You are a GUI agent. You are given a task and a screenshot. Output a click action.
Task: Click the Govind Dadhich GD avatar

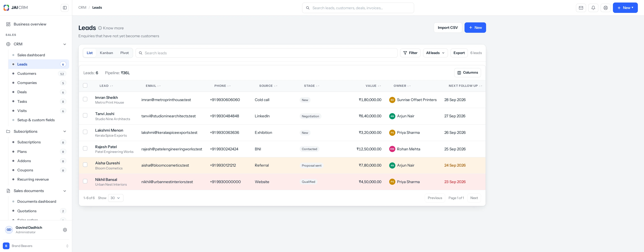pos(9,230)
